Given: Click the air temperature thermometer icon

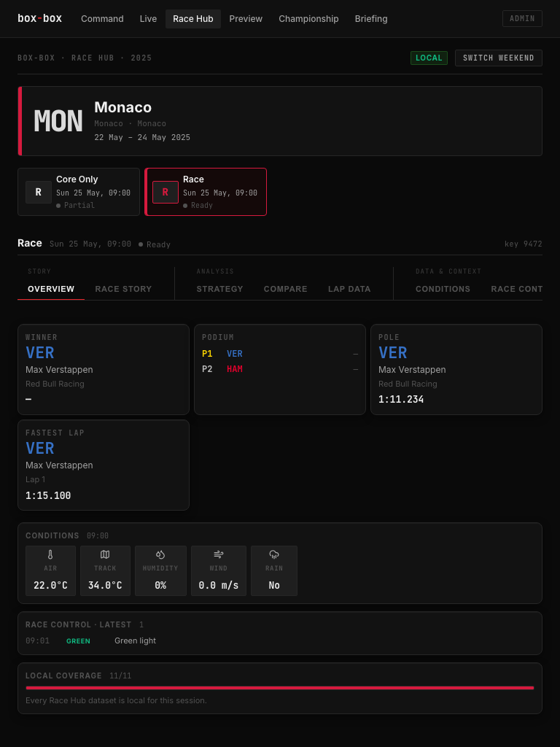Looking at the screenshot, I should click(x=50, y=554).
